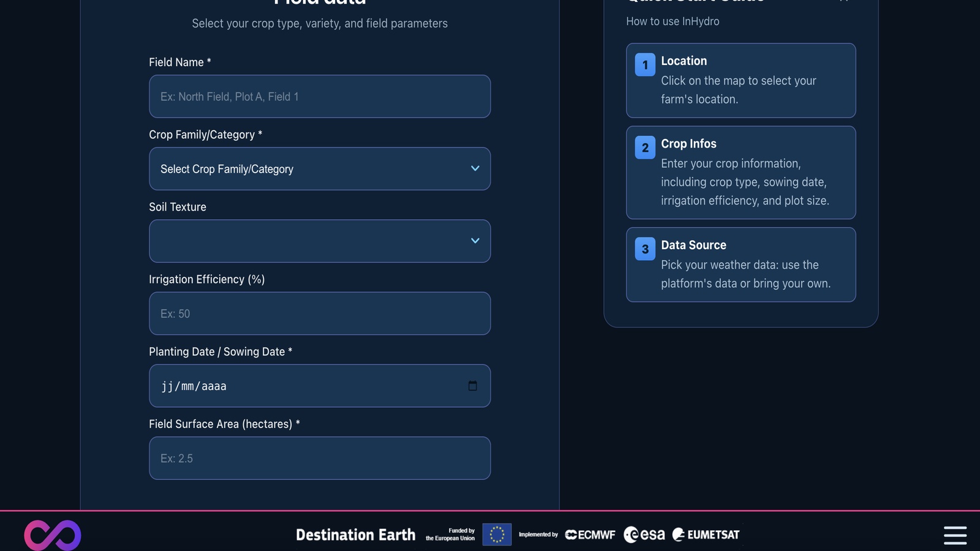
Task: Click the step 1 number badge
Action: [645, 65]
